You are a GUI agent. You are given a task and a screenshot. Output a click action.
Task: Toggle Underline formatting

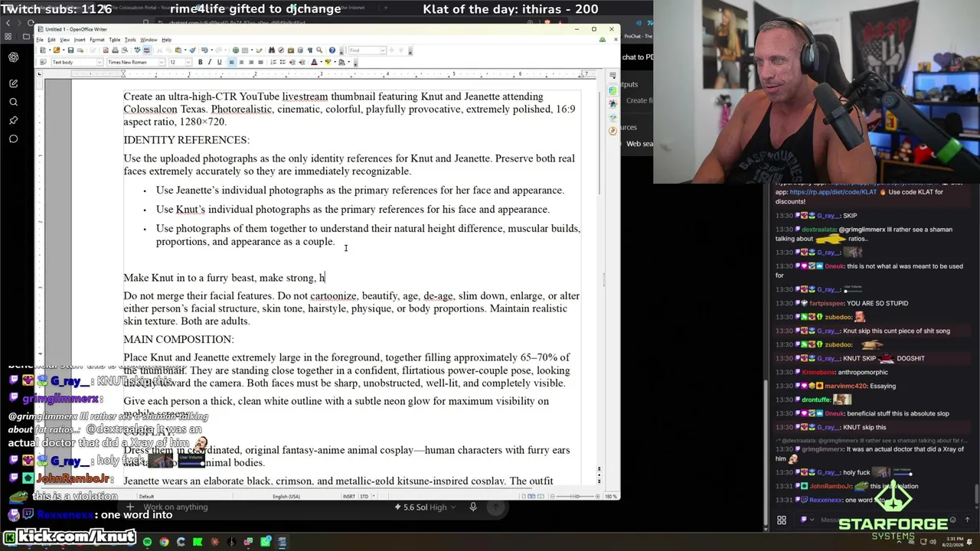pos(219,62)
